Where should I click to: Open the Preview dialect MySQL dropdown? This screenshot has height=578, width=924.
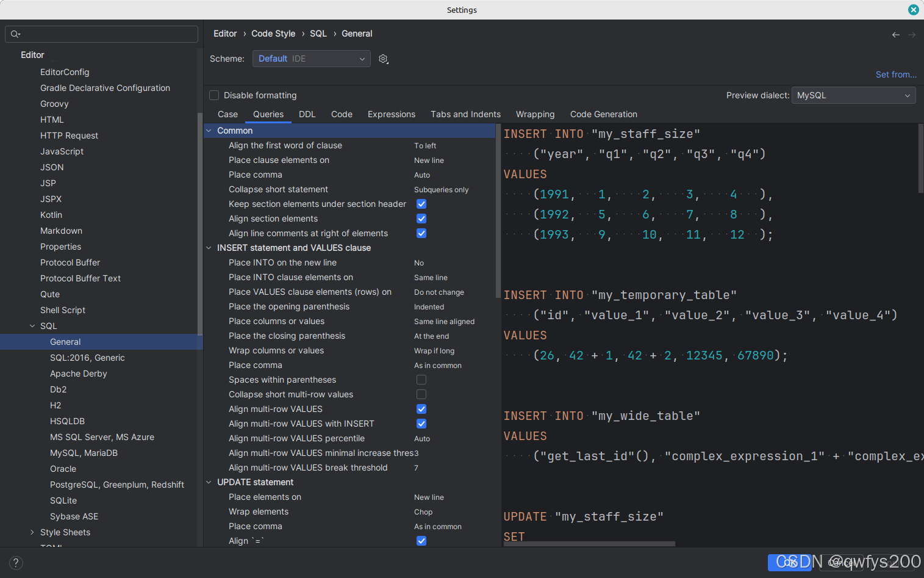coord(853,95)
